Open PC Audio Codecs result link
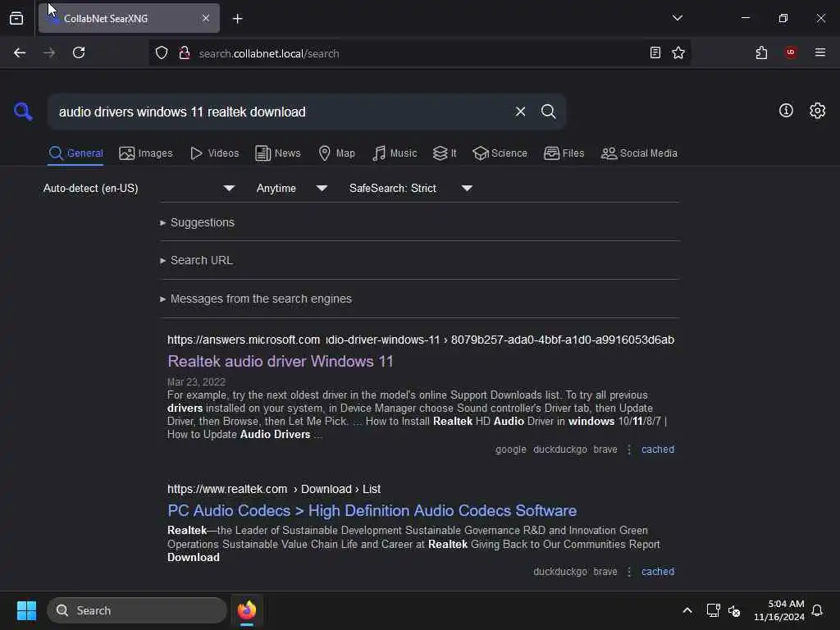This screenshot has height=630, width=840. (x=372, y=510)
